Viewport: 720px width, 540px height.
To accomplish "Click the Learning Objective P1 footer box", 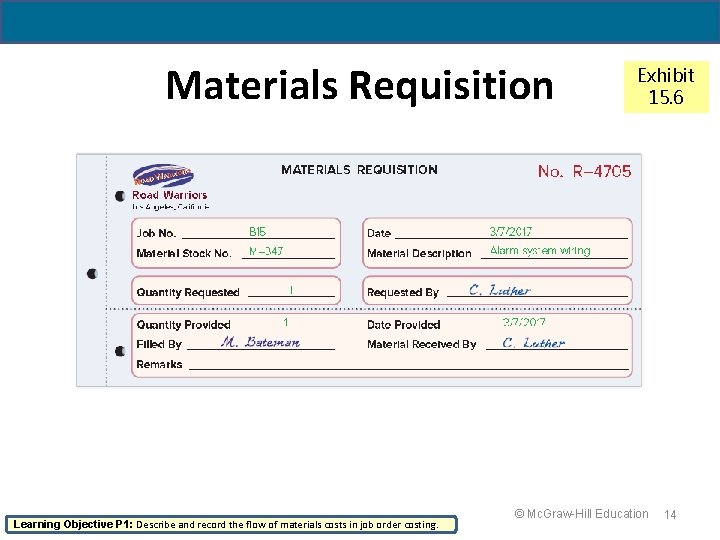I will point(231,524).
